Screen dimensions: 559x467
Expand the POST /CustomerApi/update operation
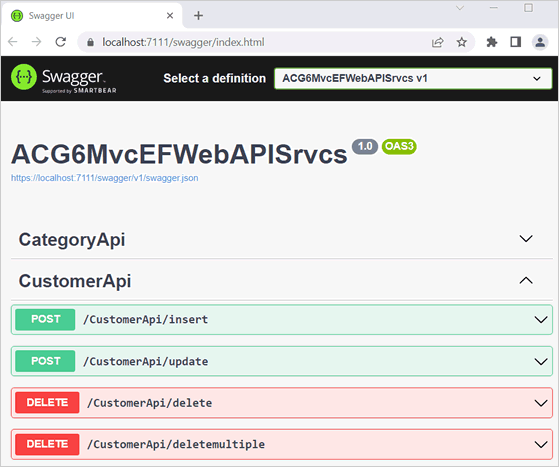(282, 361)
